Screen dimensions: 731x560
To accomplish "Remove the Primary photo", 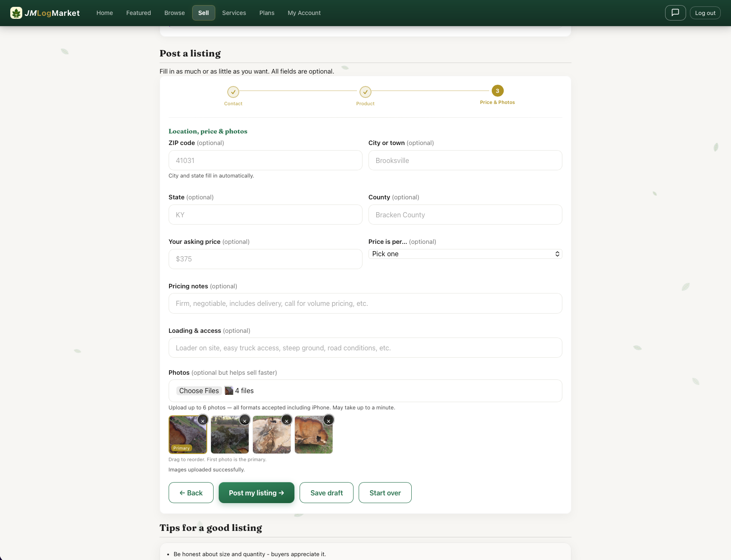I will (203, 421).
